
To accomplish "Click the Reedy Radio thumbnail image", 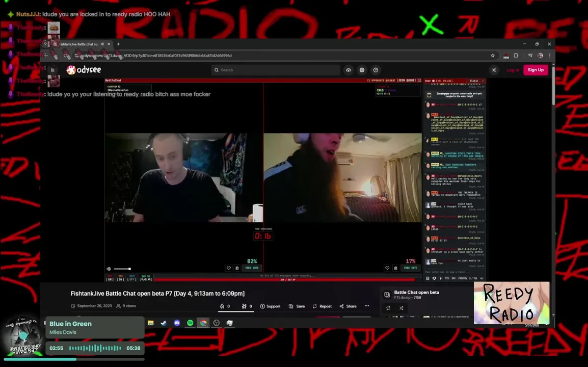I will coord(512,303).
